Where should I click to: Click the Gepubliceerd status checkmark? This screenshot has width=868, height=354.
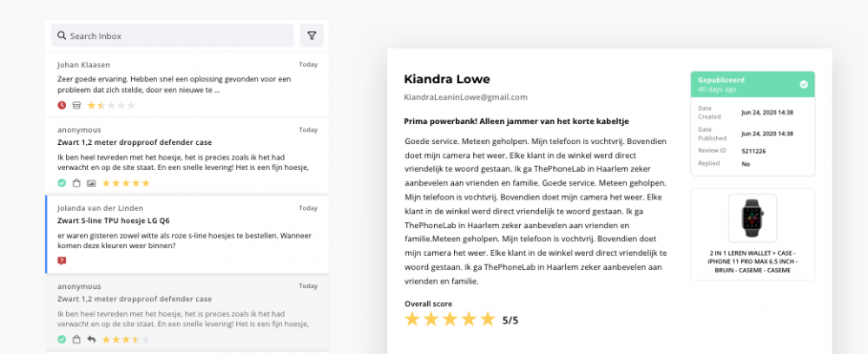[x=804, y=84]
